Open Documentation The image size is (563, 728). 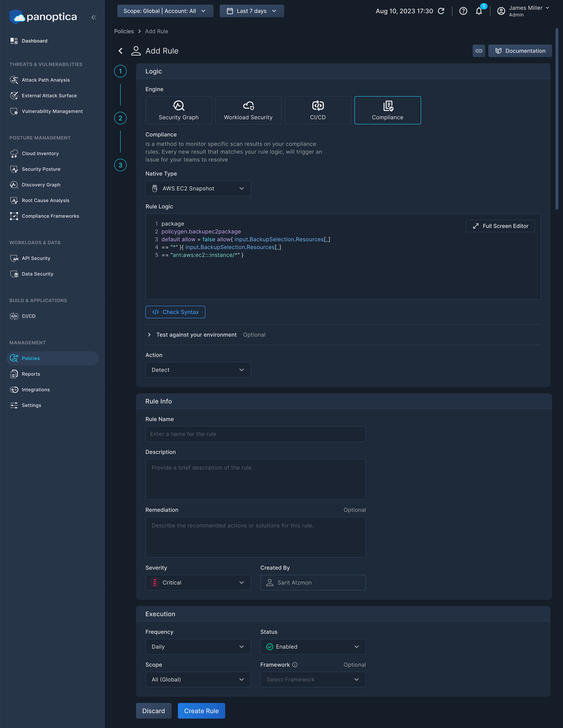coord(520,51)
